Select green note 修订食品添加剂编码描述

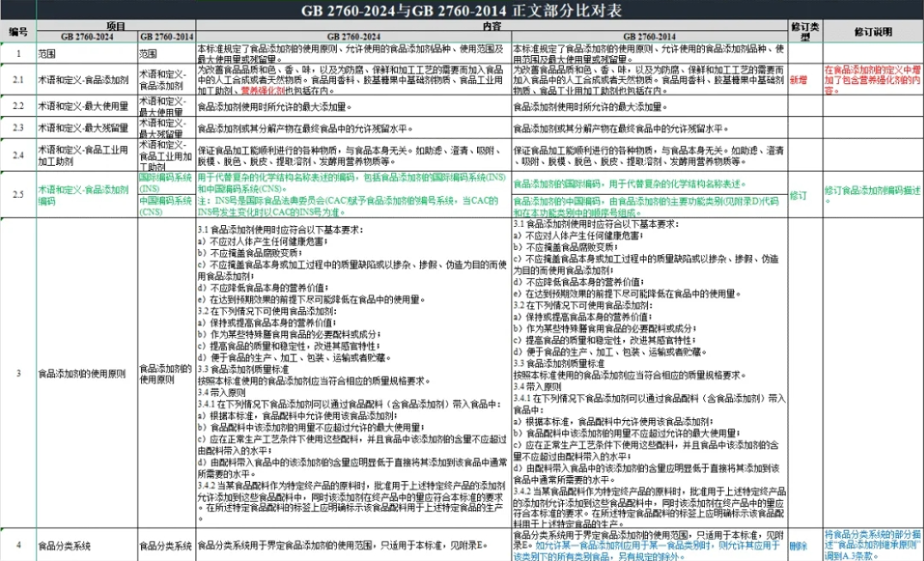(872, 190)
